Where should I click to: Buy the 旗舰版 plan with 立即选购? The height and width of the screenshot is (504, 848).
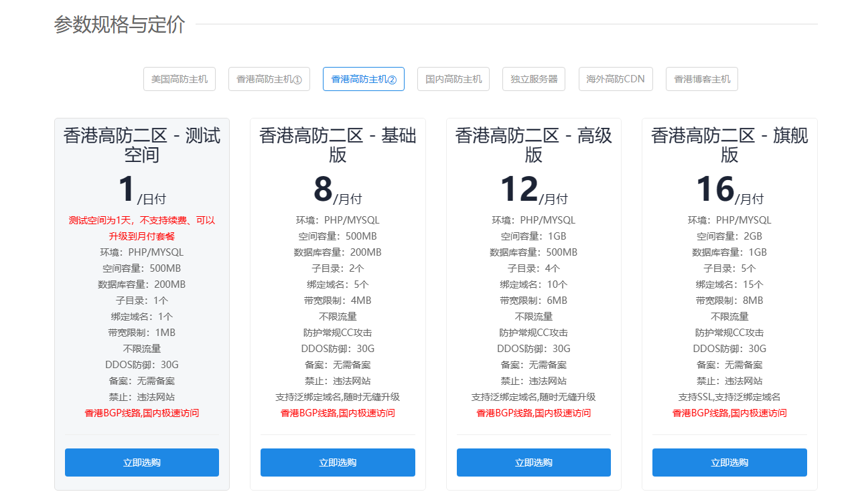click(729, 463)
